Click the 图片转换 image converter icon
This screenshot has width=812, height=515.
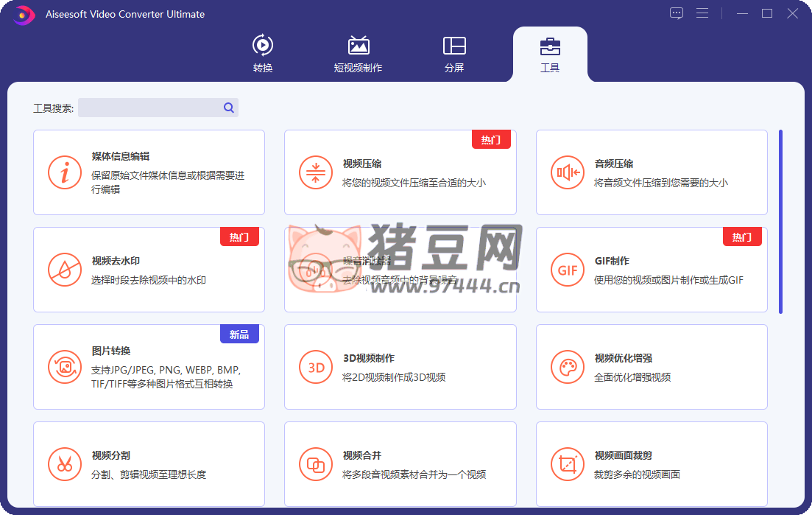coord(65,368)
